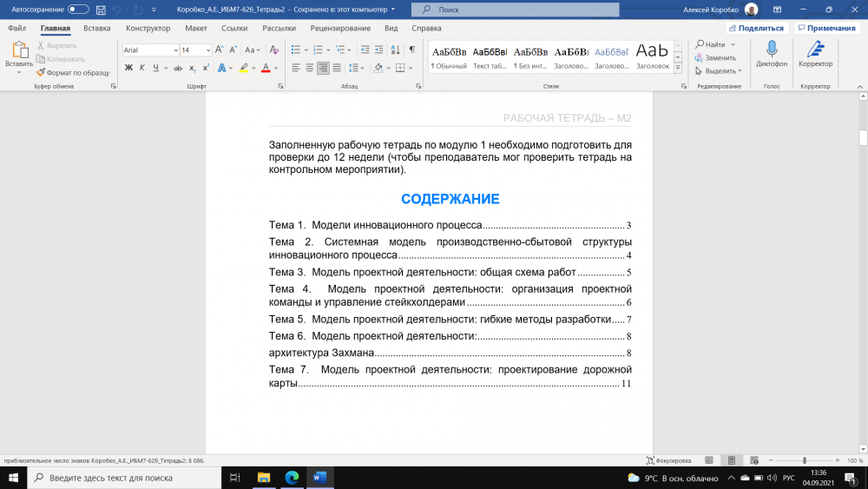Screen dimensions: 868x489
Task: Toggle the superscript formatting button
Action: pos(206,68)
